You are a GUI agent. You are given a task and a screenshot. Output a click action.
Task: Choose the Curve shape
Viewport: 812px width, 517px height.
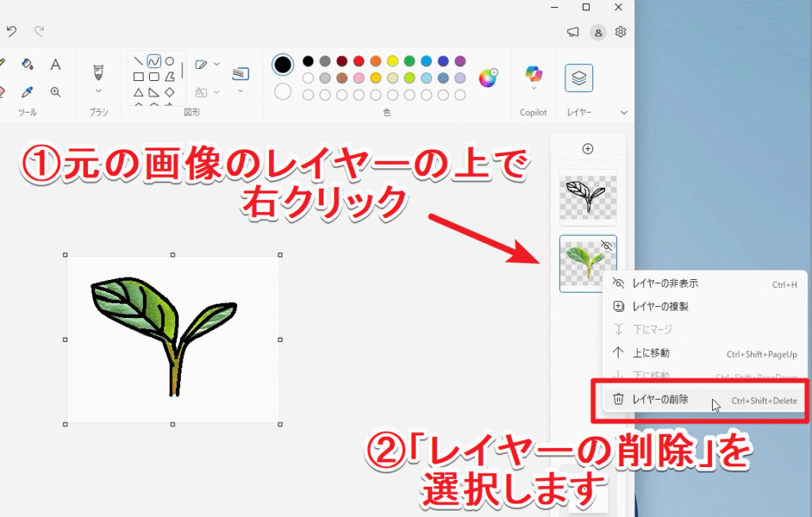tap(154, 61)
